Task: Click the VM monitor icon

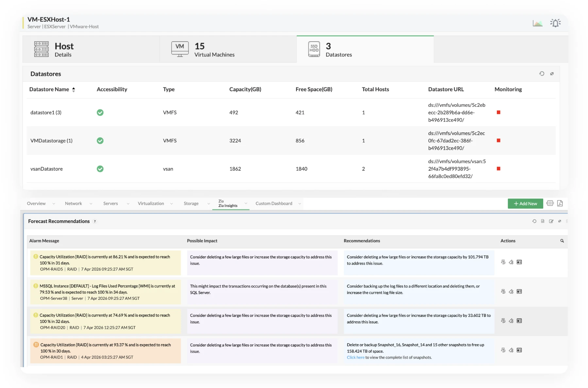Action: (x=180, y=49)
